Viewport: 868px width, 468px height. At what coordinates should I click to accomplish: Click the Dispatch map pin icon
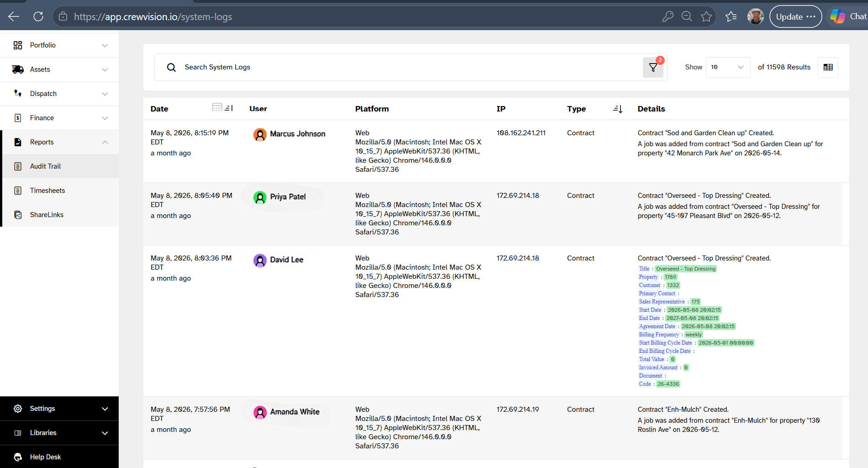[x=18, y=93]
